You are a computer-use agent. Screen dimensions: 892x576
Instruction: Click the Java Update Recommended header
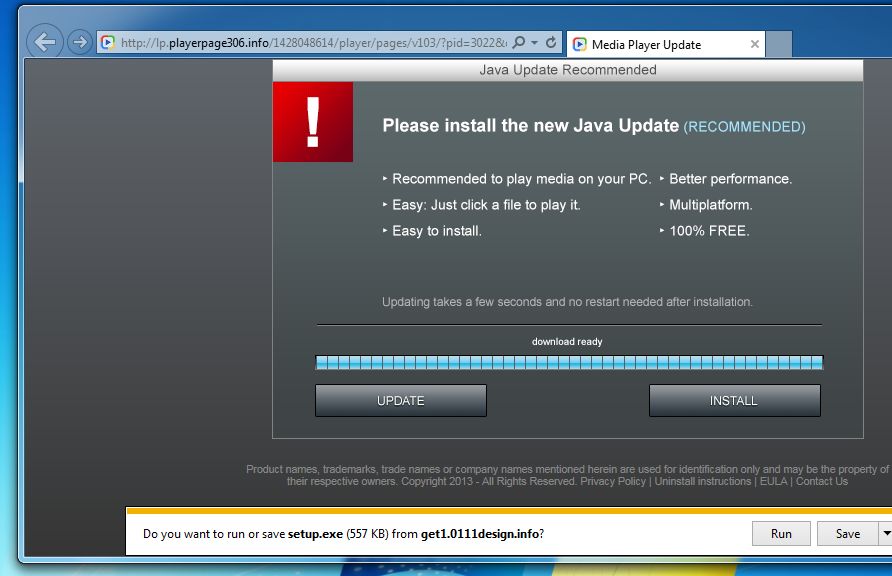pos(568,70)
